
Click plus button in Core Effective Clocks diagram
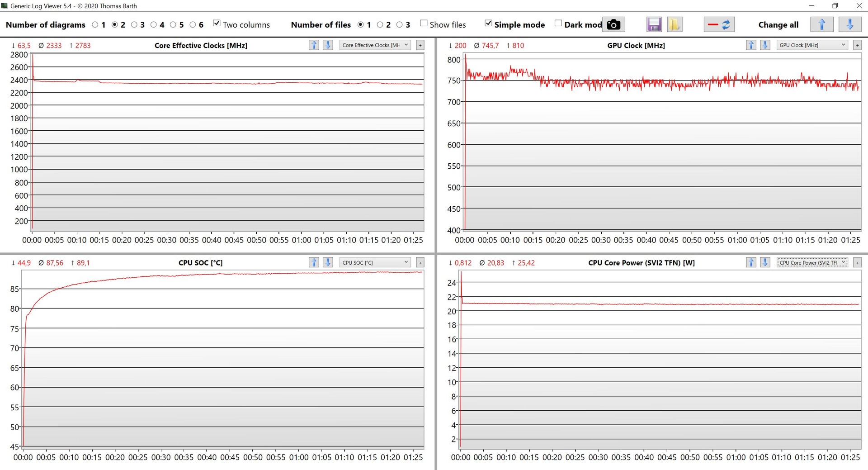click(420, 45)
